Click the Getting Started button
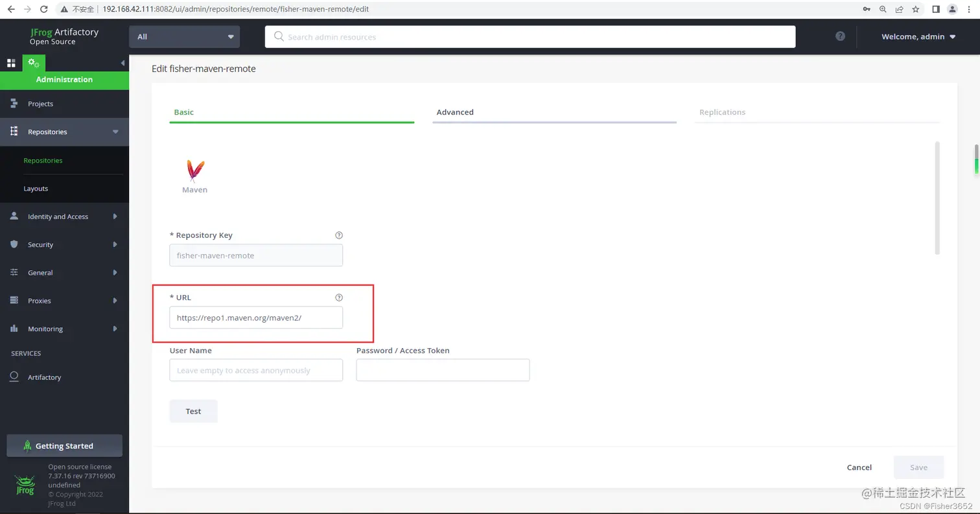The width and height of the screenshot is (980, 514). pos(64,445)
